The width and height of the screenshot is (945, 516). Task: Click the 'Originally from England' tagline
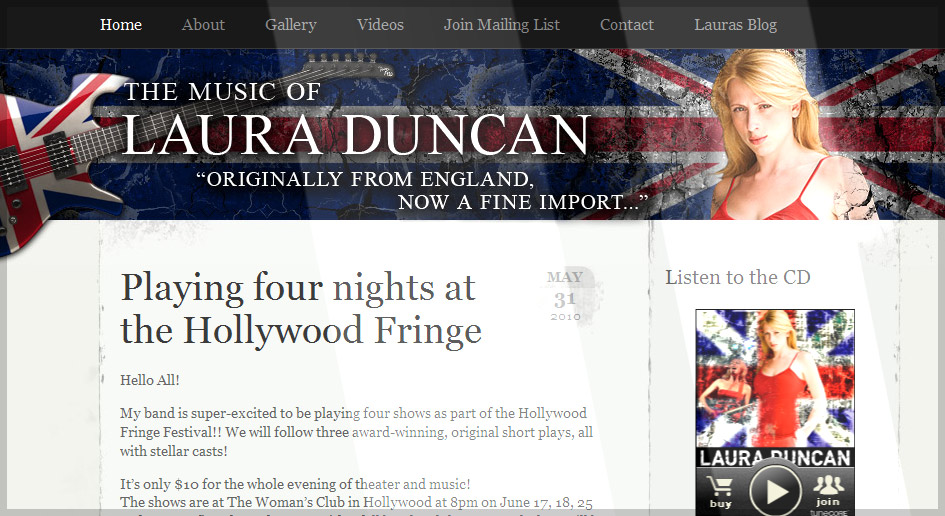[422, 190]
